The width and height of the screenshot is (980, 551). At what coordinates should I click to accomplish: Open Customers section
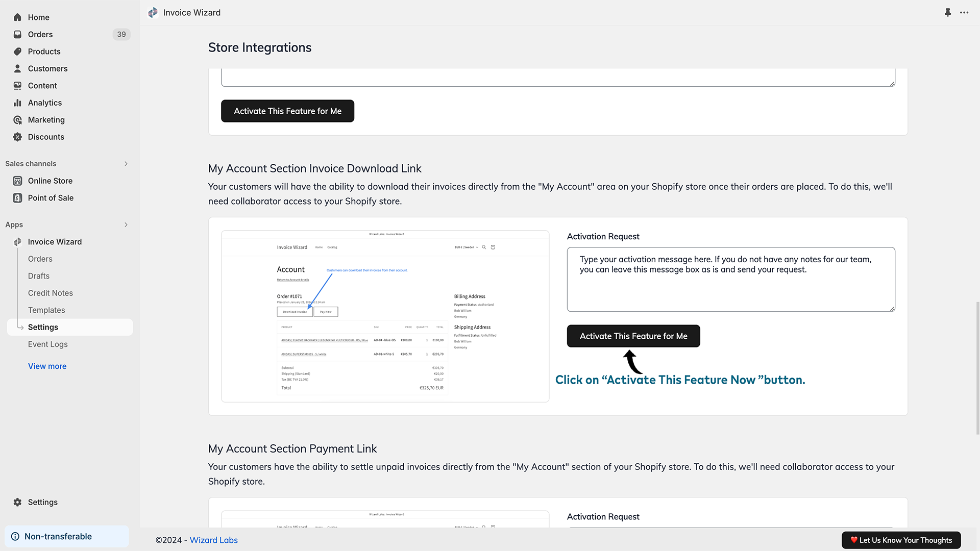[47, 68]
